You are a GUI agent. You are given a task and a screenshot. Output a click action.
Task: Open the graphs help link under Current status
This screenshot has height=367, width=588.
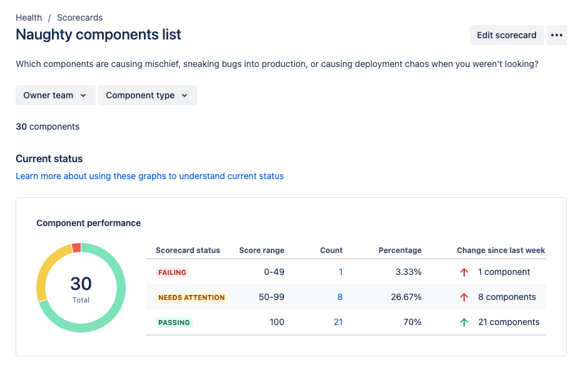[x=150, y=176]
